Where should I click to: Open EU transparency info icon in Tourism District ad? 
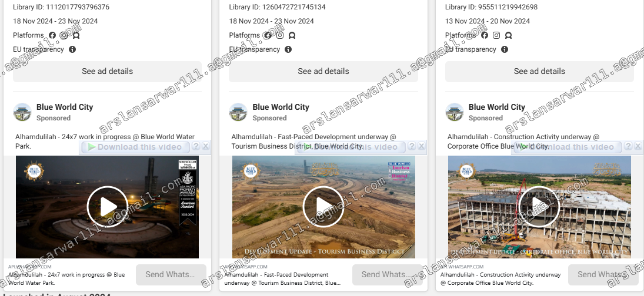pyautogui.click(x=288, y=49)
